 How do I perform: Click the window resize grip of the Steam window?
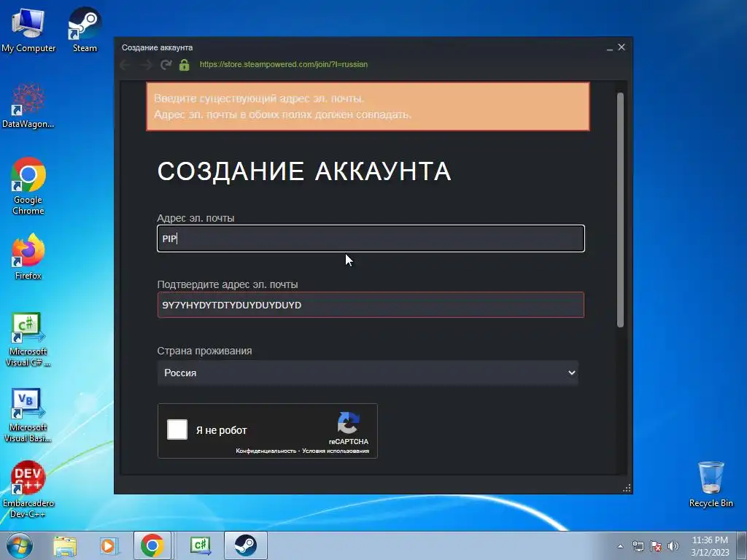tap(627, 488)
